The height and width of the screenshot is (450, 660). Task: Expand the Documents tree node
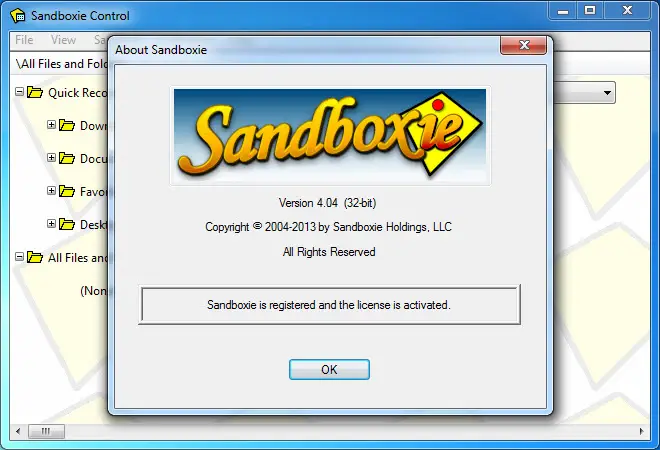51,157
